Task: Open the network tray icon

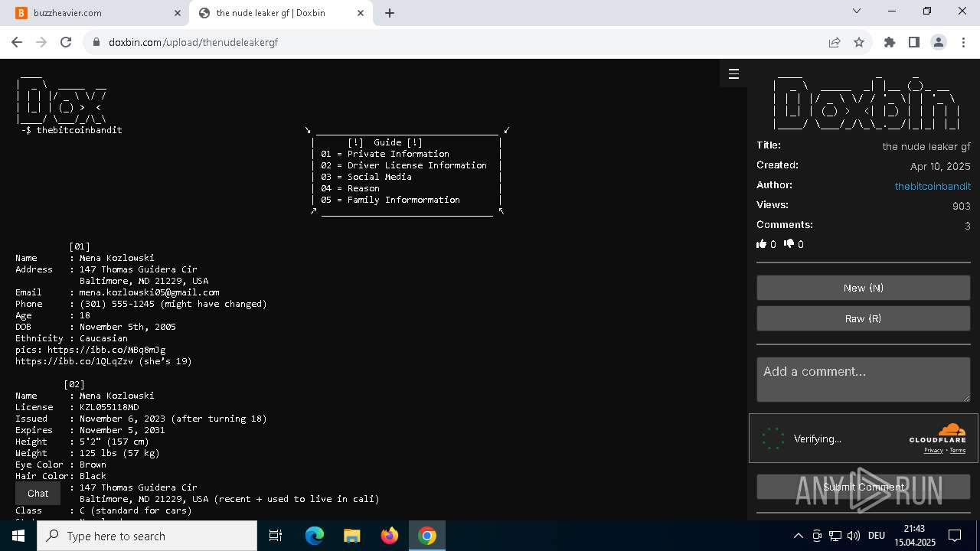Action: [x=835, y=536]
